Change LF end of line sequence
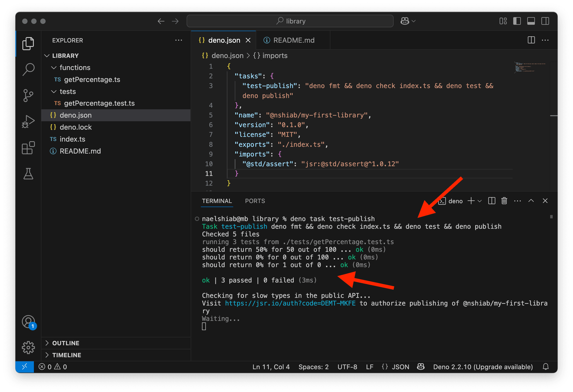 (369, 367)
